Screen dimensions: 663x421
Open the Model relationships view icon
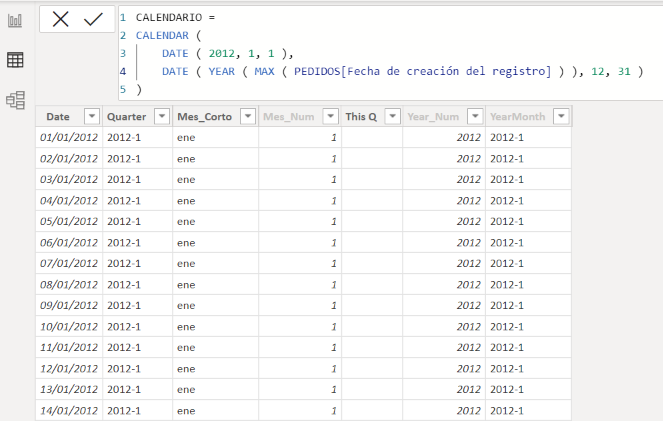[x=15, y=100]
